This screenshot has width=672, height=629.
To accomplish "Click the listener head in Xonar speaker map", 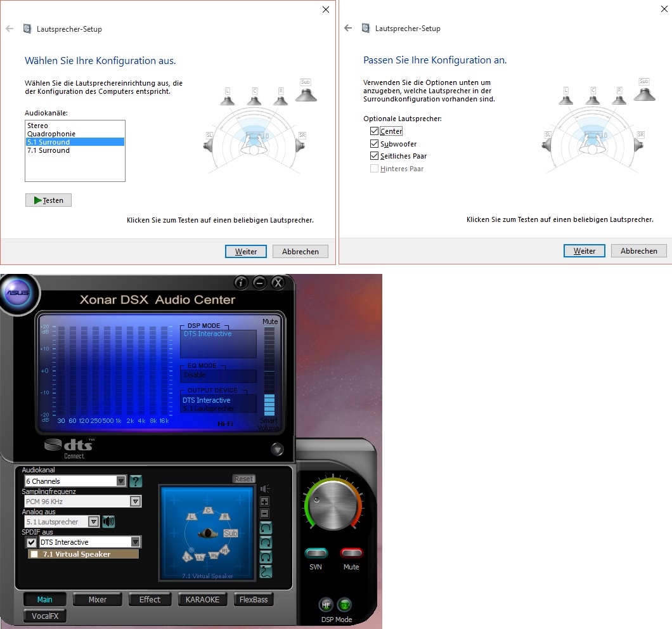I will [208, 533].
